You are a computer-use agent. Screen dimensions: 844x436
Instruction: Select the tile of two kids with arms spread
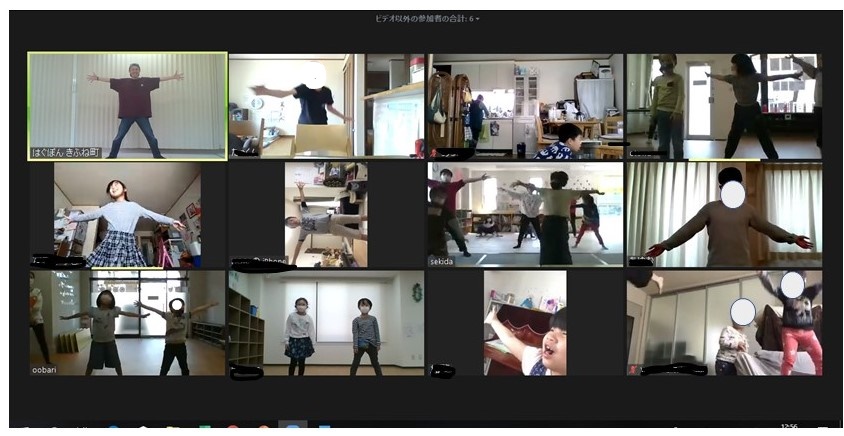click(128, 323)
